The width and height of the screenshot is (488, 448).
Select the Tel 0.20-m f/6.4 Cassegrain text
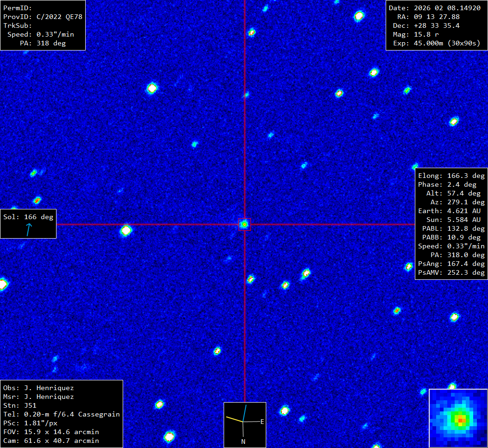61,414
